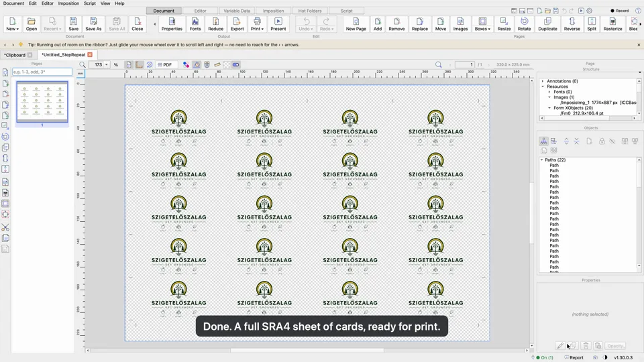Toggle the switch icon in the view toolbar

click(235, 64)
